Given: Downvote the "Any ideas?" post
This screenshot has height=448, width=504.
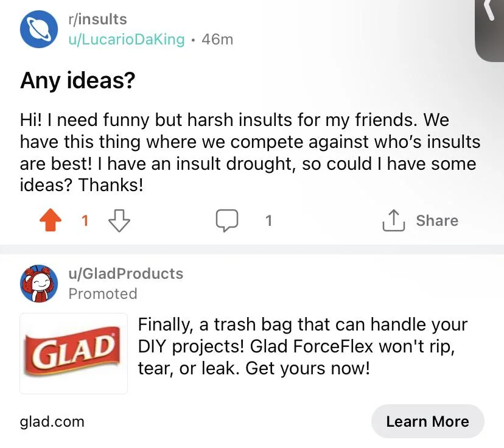Looking at the screenshot, I should click(x=119, y=221).
